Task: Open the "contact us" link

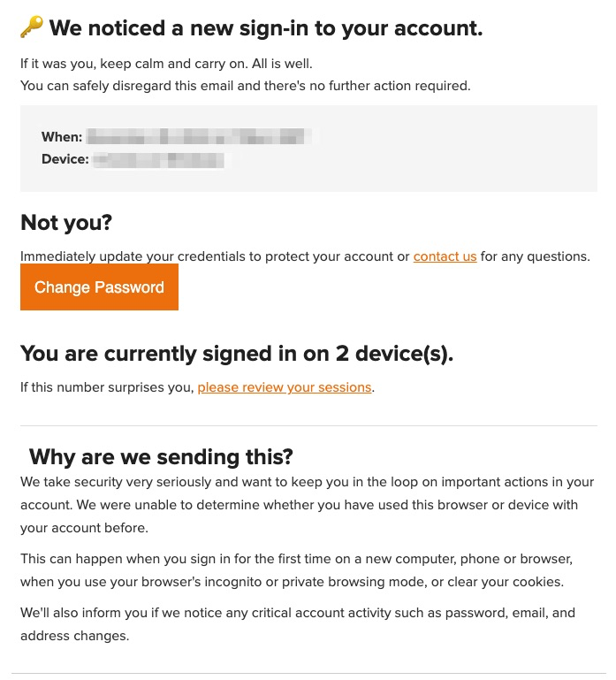Action: click(x=445, y=256)
